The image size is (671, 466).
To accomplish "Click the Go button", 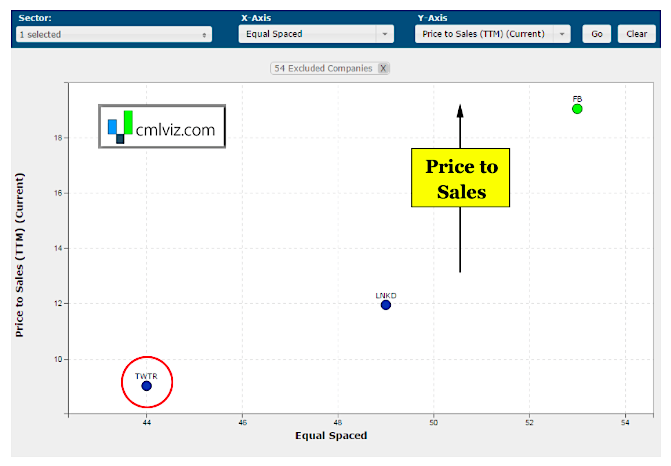I will click(x=597, y=34).
